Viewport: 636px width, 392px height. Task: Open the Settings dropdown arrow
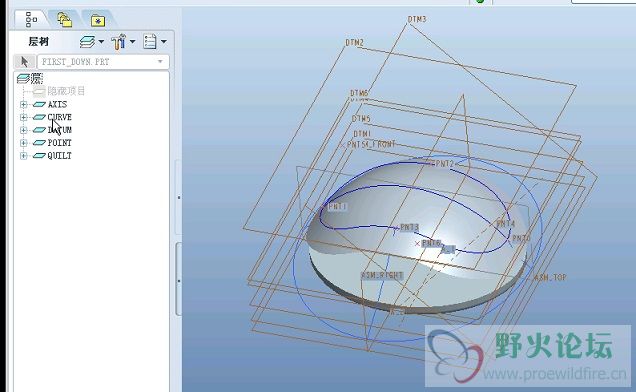click(132, 41)
